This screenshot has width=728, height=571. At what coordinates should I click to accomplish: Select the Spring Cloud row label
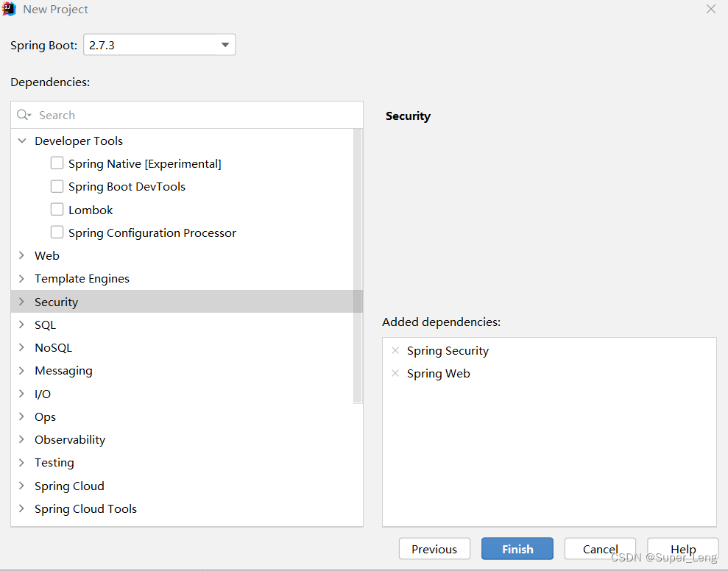point(69,486)
